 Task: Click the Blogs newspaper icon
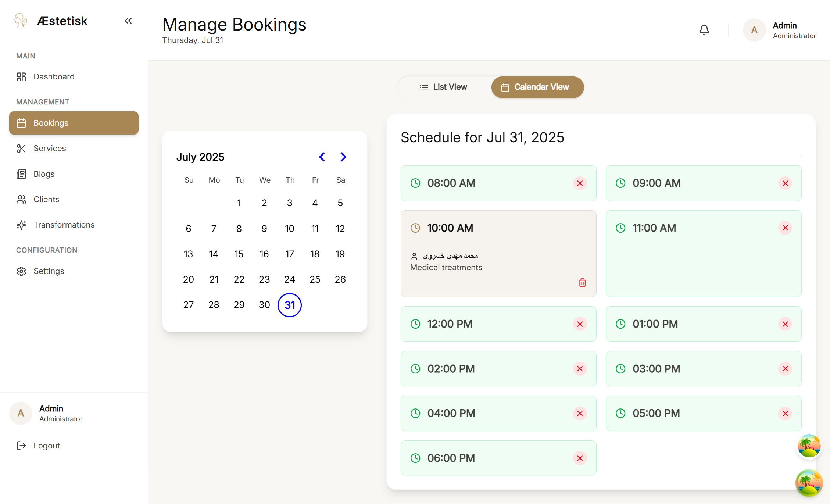21,174
